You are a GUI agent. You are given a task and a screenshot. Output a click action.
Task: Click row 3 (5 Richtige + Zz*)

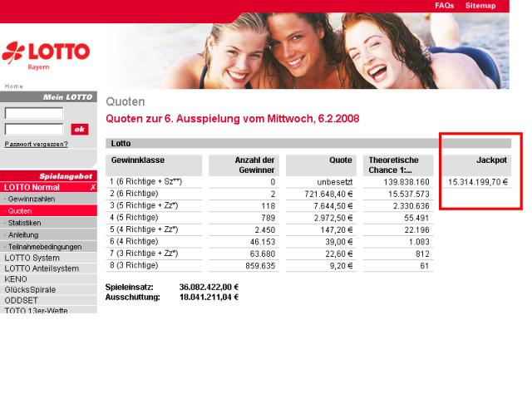pos(144,205)
